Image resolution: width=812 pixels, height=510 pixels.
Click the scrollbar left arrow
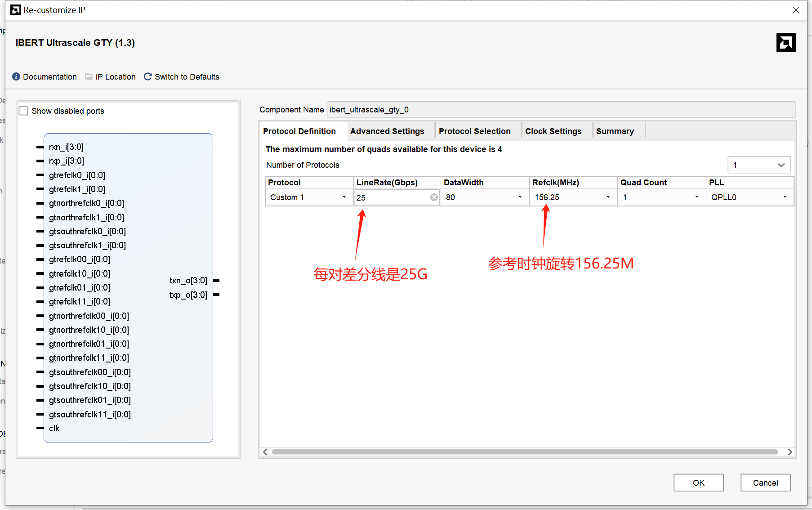tap(265, 452)
